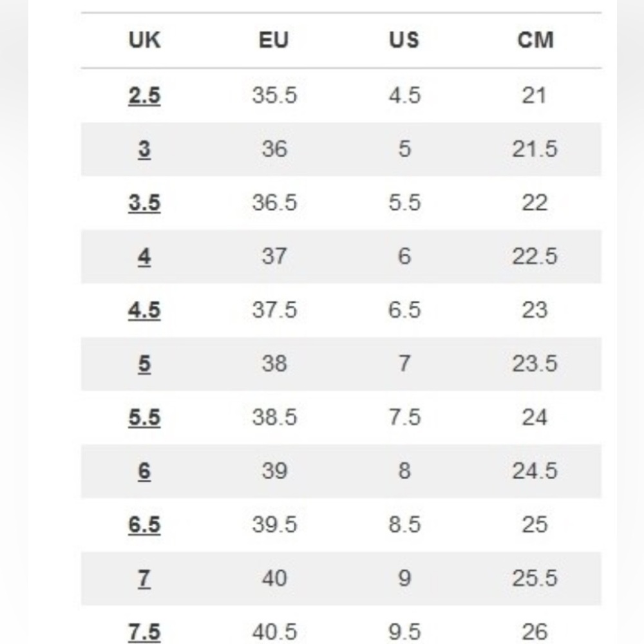Select the UK 4.5 size link
The width and height of the screenshot is (644, 644).
(144, 310)
